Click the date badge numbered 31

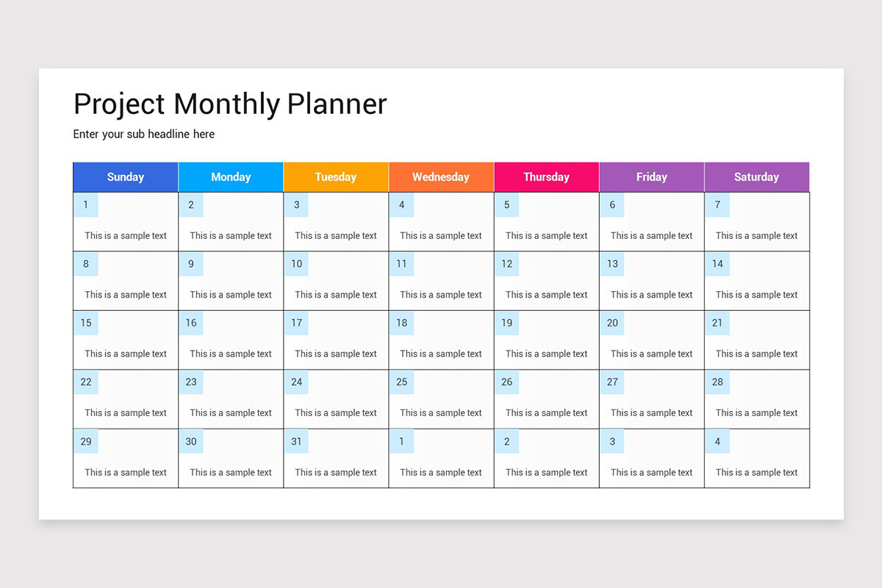(x=296, y=442)
